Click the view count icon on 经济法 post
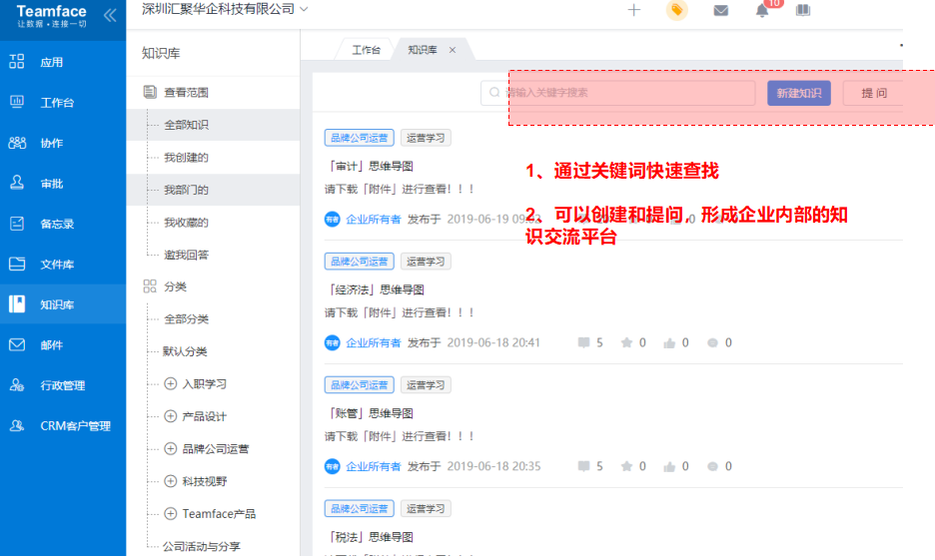Viewport: 935px width, 560px height. point(712,342)
